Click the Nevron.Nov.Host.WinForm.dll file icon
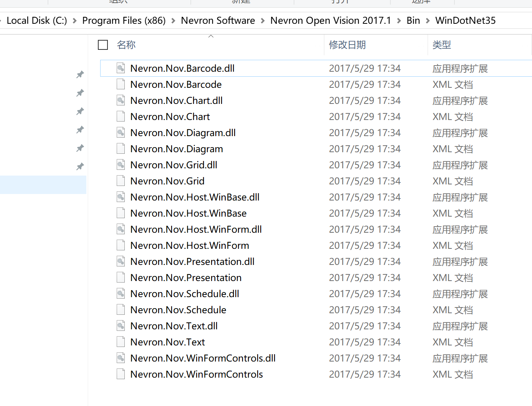 click(x=121, y=229)
